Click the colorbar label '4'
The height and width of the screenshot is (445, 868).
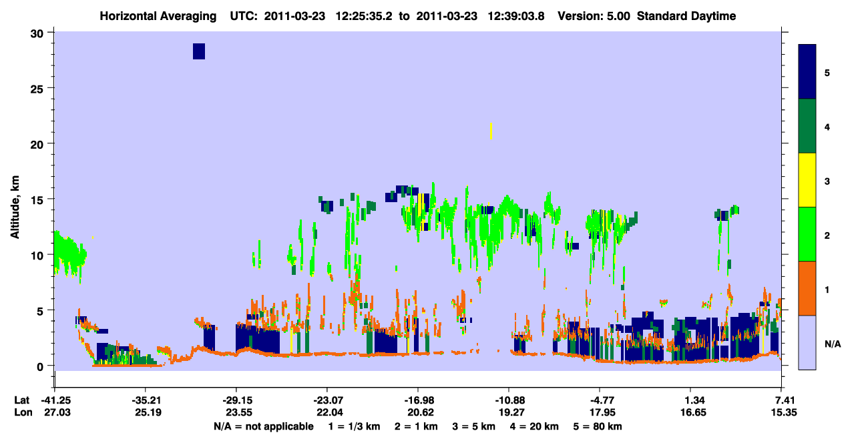click(827, 126)
